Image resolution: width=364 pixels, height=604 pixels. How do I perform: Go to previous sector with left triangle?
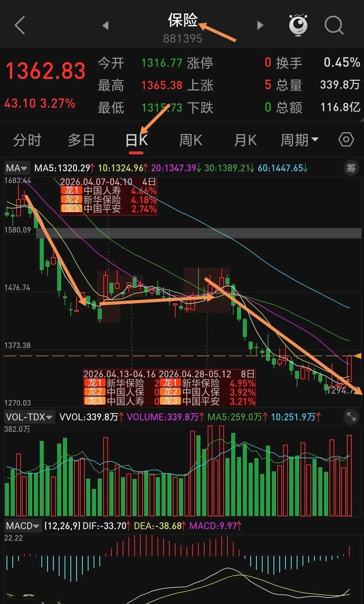pyautogui.click(x=105, y=25)
